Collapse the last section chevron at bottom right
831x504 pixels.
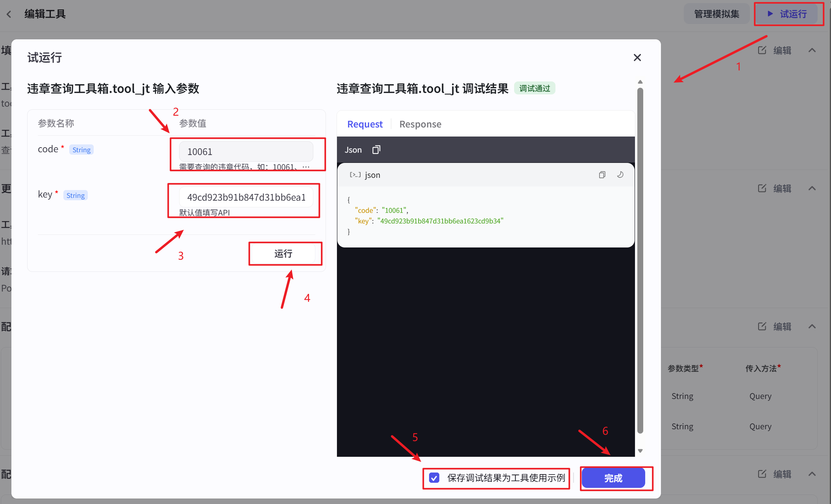coord(812,474)
